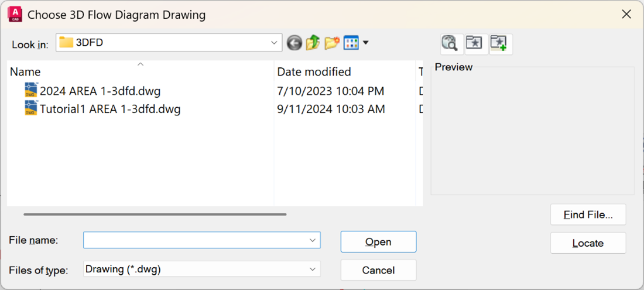Select the 2024 AREA 1-3dfd.dwg file icon
This screenshot has width=644, height=290.
31,91
